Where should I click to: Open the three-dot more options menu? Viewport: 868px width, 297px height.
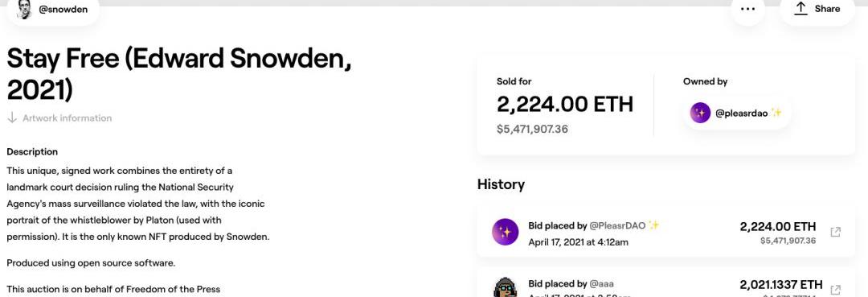[x=748, y=10]
